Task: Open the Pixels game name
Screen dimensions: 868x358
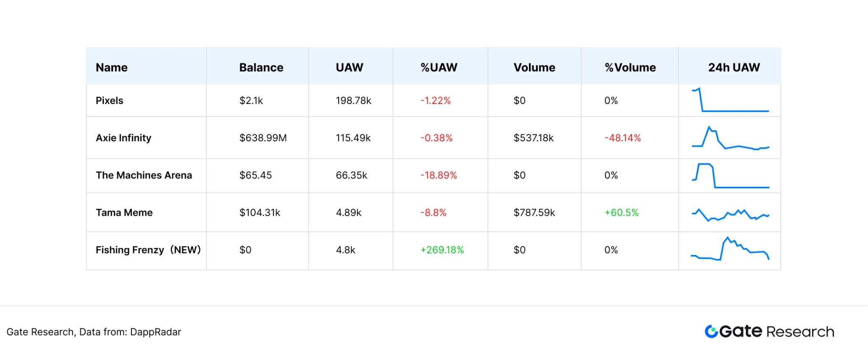Action: point(109,101)
